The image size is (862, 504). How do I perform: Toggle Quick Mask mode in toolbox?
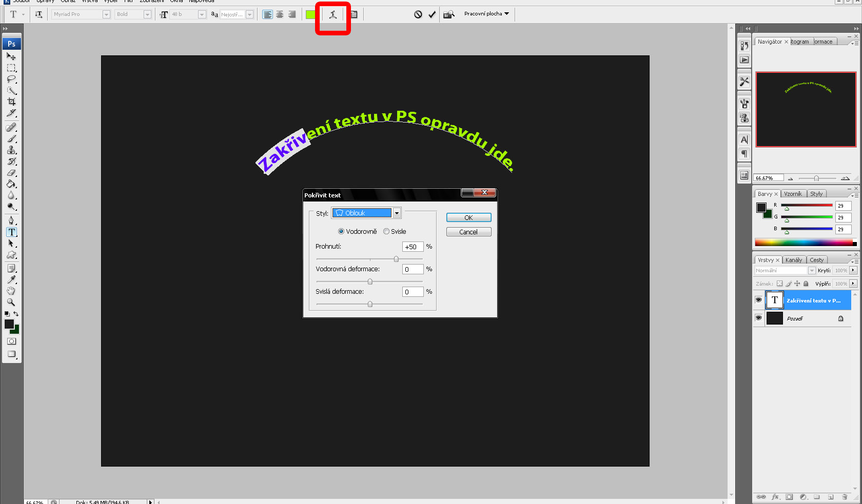11,341
